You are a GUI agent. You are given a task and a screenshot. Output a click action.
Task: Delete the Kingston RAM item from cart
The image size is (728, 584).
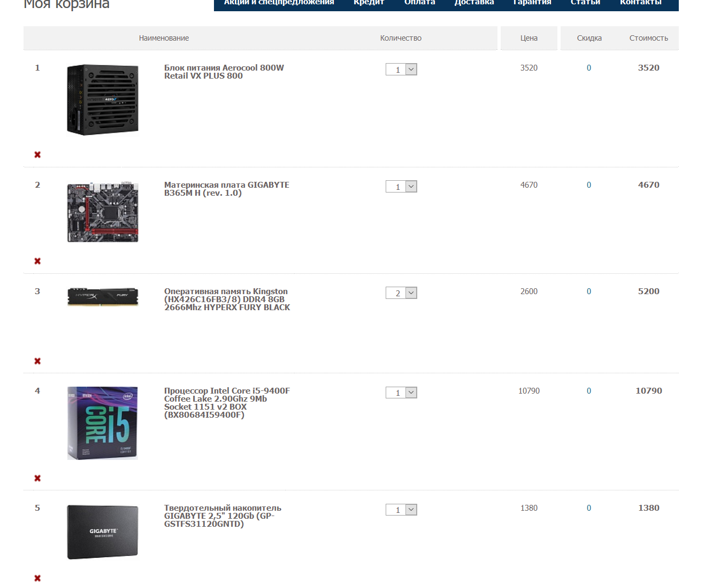(x=37, y=361)
